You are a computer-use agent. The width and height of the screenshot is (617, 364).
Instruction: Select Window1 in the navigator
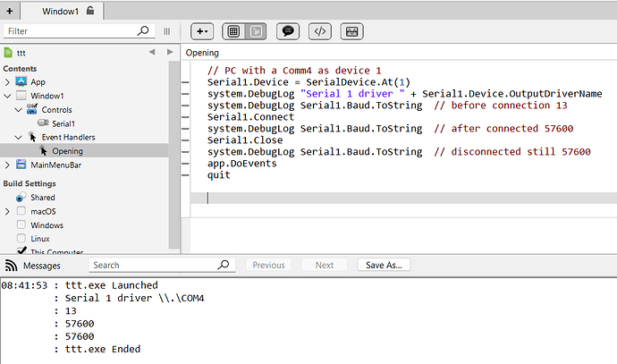click(46, 96)
